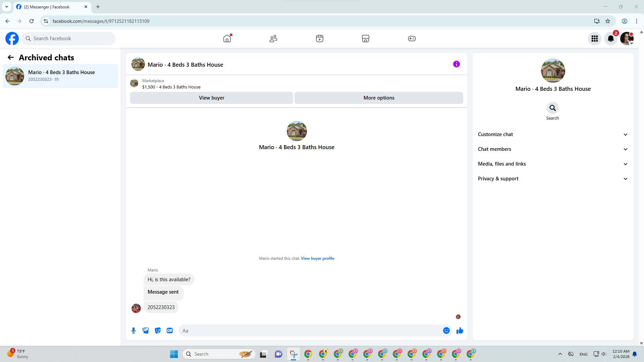
Task: Open the emoji picker in message box
Action: pyautogui.click(x=446, y=330)
